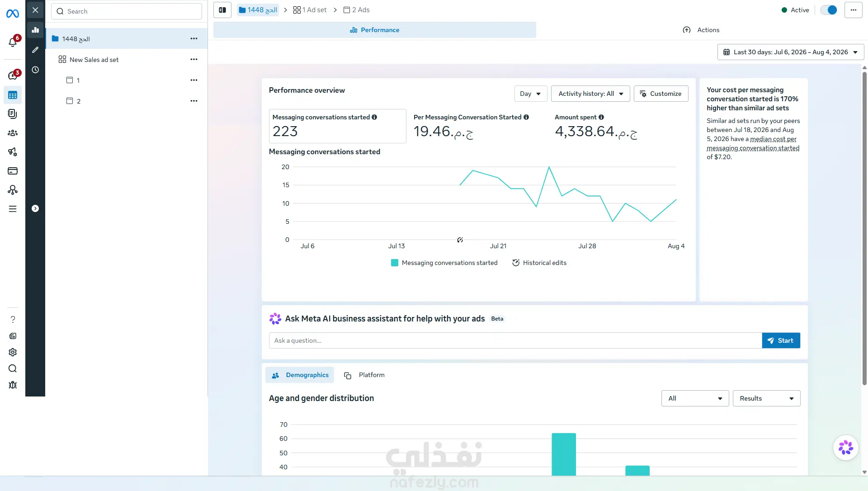Go to 2 Ads breadcrumb

[357, 10]
